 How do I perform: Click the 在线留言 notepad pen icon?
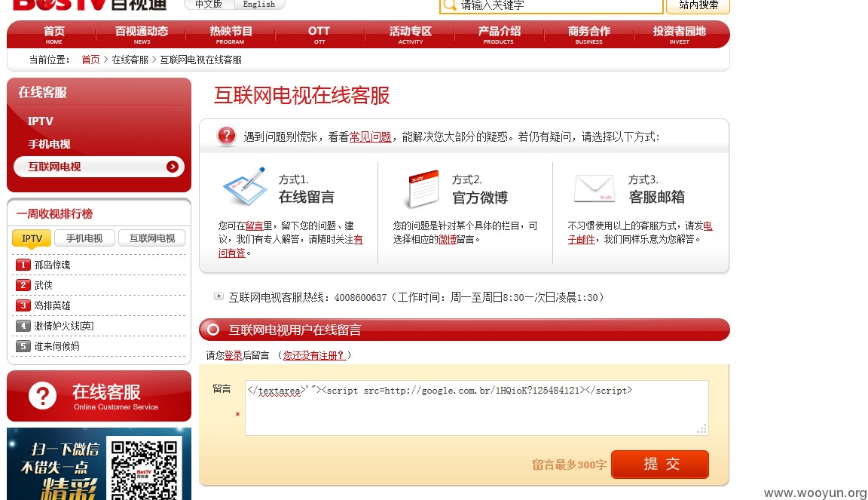click(244, 187)
